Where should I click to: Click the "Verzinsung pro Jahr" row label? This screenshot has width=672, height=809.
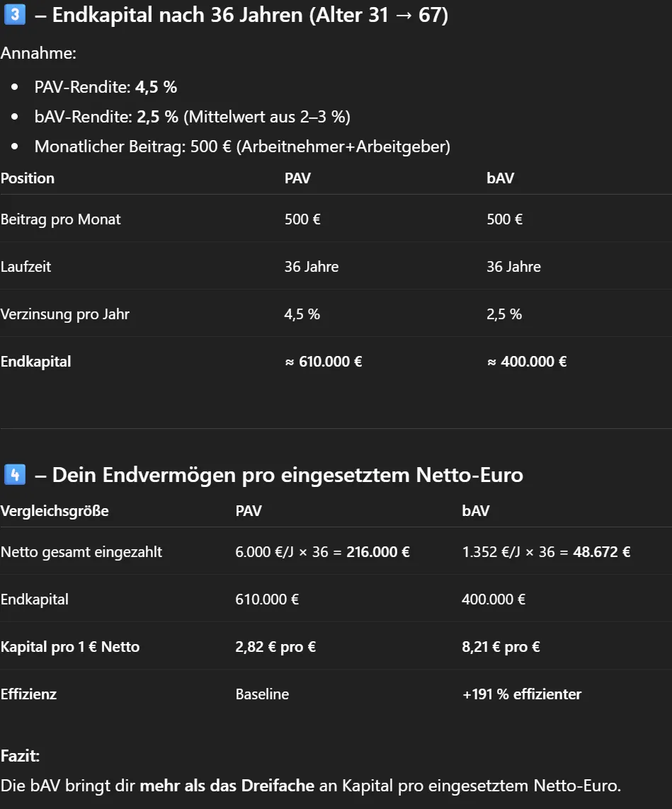(65, 314)
